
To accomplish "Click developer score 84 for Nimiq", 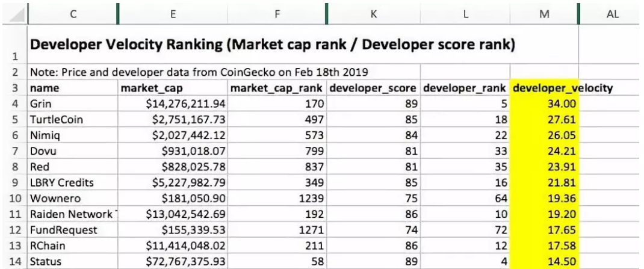I will [x=374, y=135].
